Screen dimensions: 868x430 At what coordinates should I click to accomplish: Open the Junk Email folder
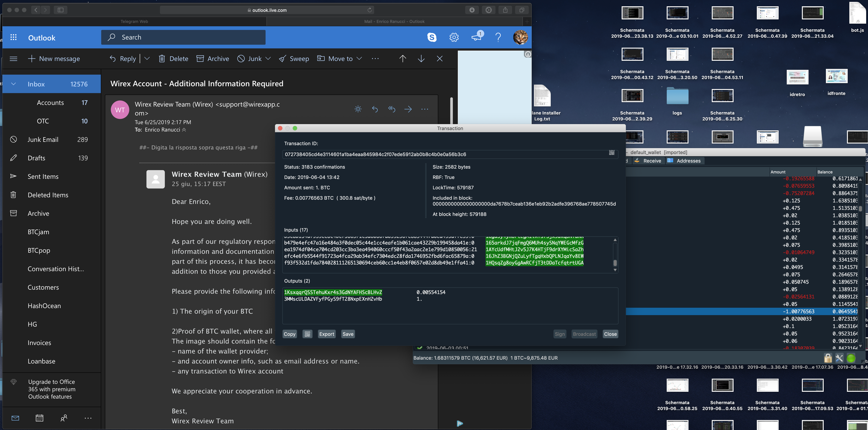coord(52,139)
